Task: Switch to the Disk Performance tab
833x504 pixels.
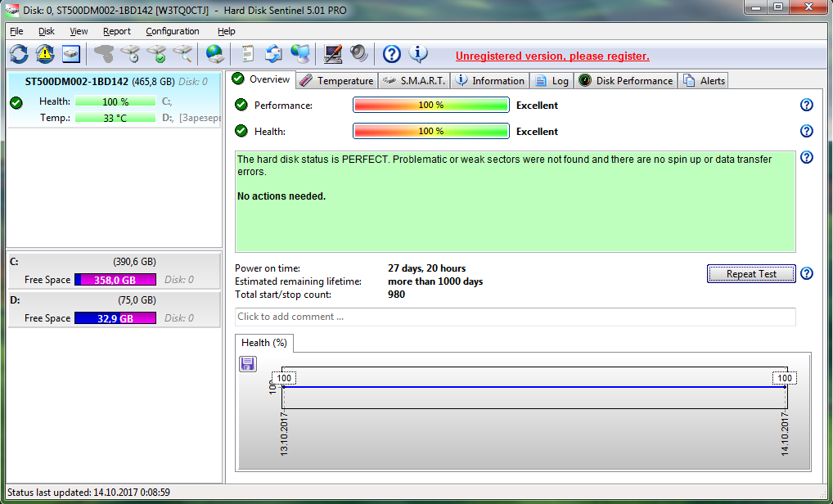Action: click(626, 80)
